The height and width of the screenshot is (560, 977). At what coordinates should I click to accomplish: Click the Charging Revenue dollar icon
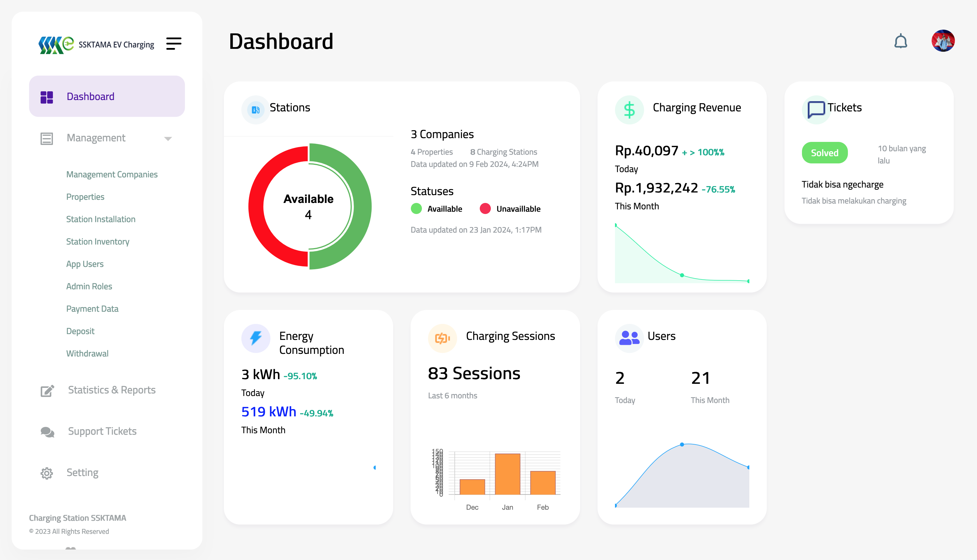click(629, 110)
